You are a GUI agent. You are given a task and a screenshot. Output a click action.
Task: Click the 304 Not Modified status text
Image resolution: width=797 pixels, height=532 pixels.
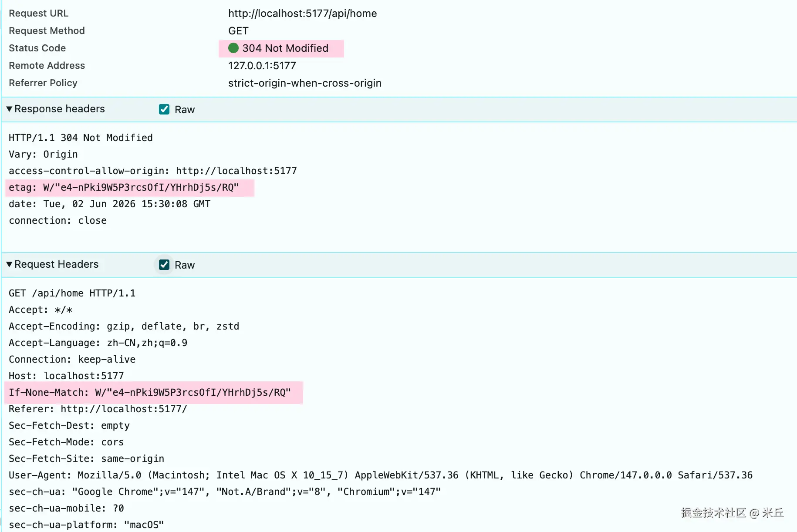(x=285, y=48)
